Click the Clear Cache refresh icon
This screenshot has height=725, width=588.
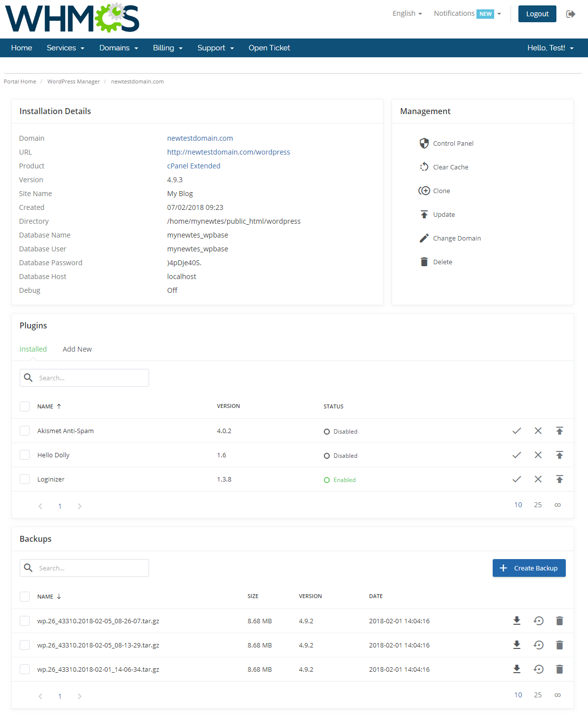[424, 167]
